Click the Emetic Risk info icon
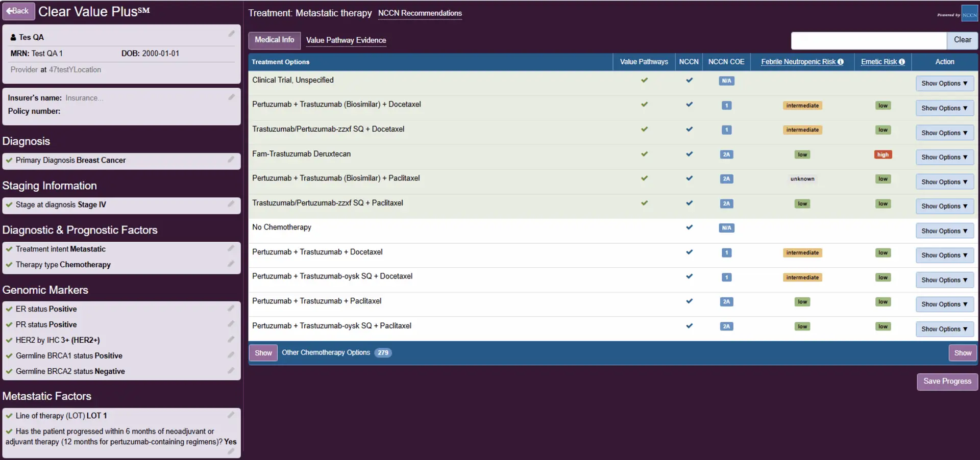The image size is (980, 460). point(902,62)
